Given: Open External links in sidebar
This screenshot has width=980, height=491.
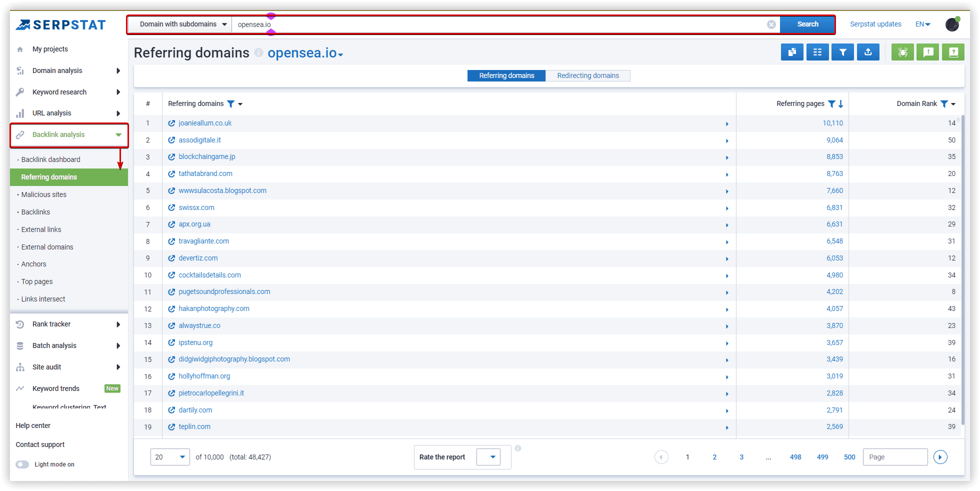Looking at the screenshot, I should [41, 229].
